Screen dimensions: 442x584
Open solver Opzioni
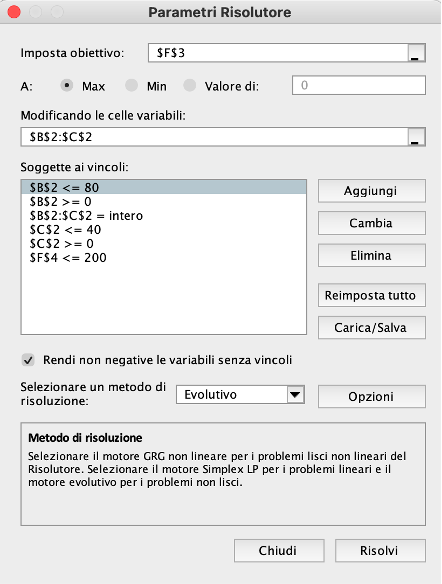click(x=372, y=397)
